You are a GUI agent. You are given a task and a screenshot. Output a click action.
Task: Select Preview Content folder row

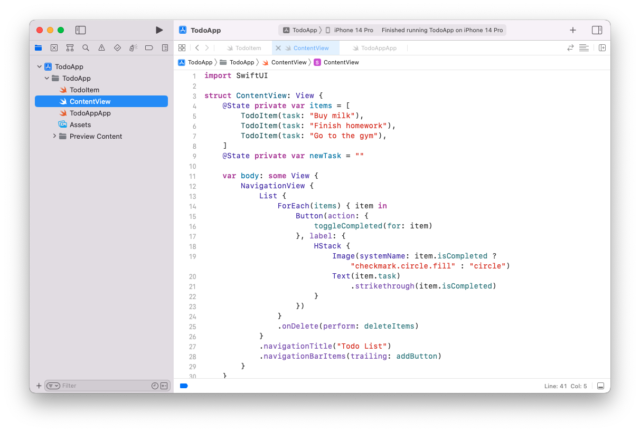[x=101, y=136]
